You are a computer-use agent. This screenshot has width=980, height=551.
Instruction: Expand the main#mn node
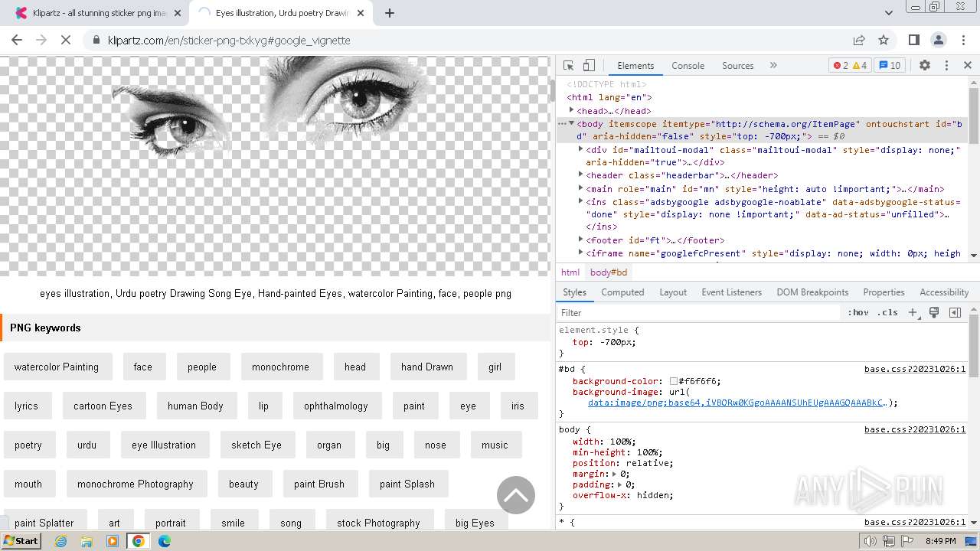click(x=580, y=188)
